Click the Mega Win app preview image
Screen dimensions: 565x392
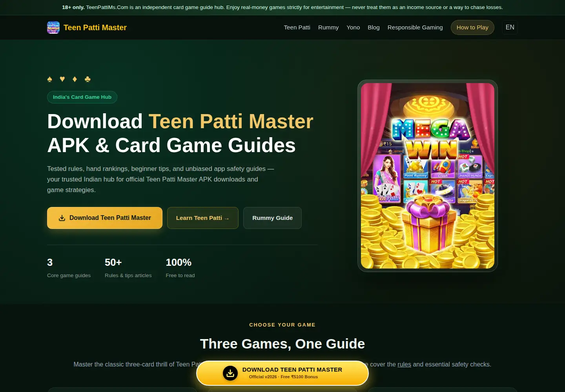(x=428, y=176)
